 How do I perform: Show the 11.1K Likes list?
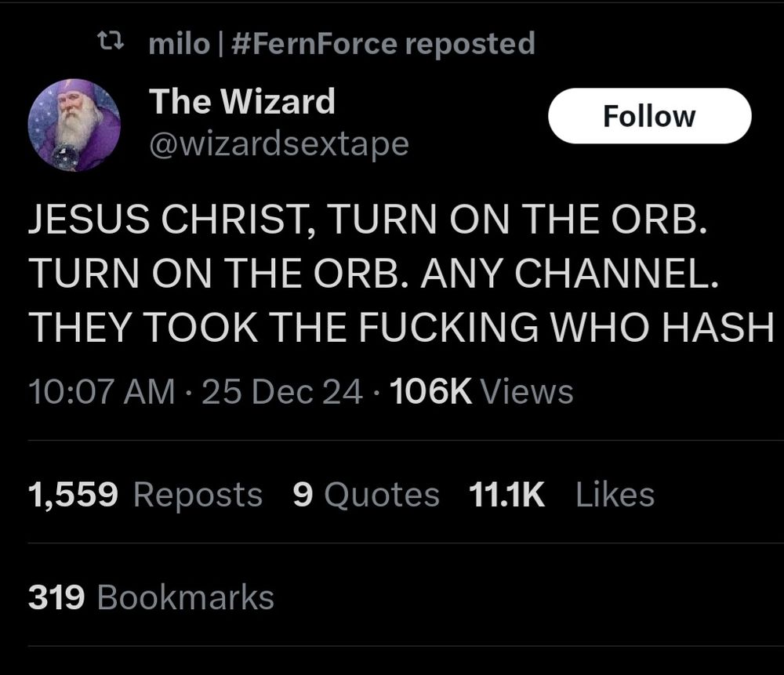click(x=561, y=494)
